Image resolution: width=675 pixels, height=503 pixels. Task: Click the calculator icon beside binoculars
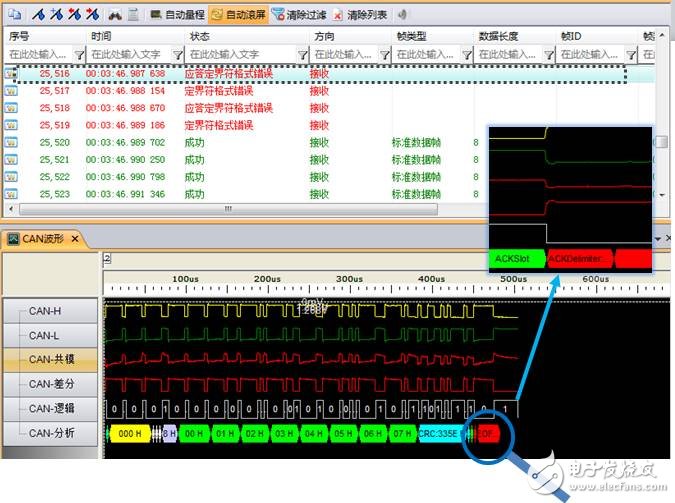(133, 15)
